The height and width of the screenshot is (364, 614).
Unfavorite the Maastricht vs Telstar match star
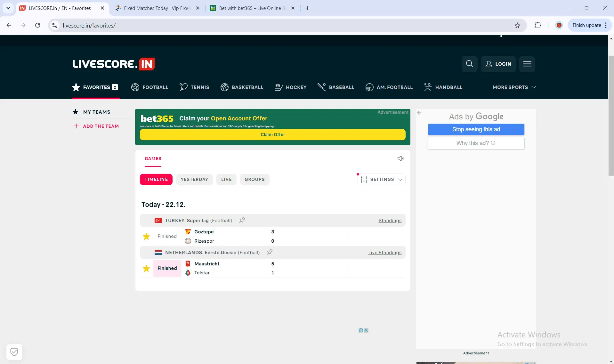[x=146, y=268]
